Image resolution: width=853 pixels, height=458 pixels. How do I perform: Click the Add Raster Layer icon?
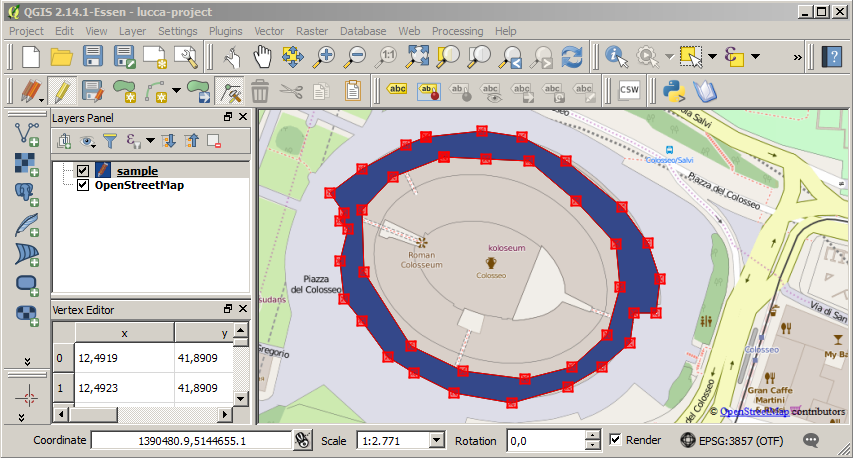pyautogui.click(x=27, y=164)
